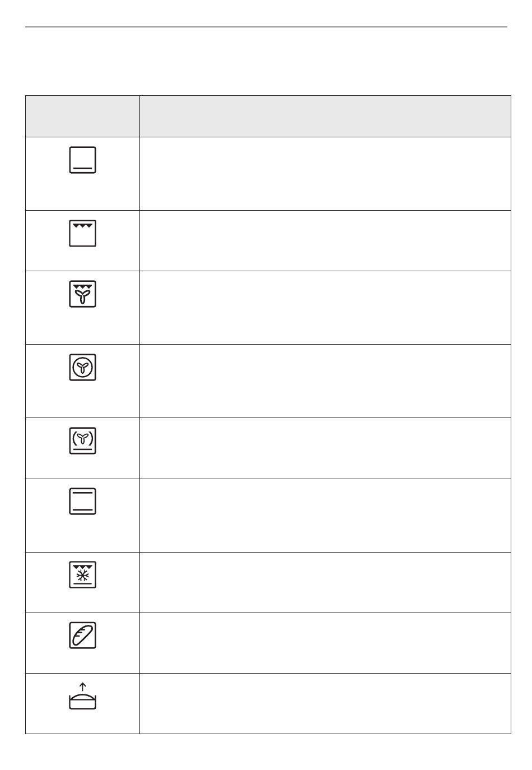Click the grill icon with three triangles
This screenshot has width=532, height=770.
[x=83, y=233]
